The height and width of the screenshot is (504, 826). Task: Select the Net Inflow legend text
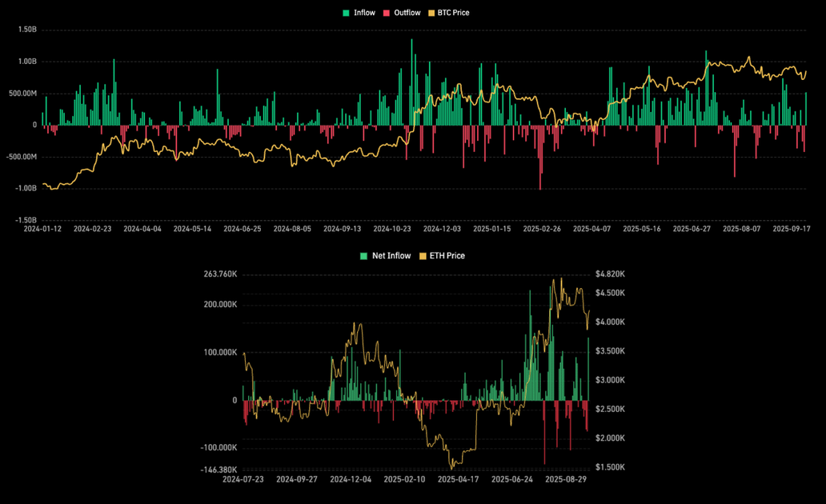click(x=391, y=256)
